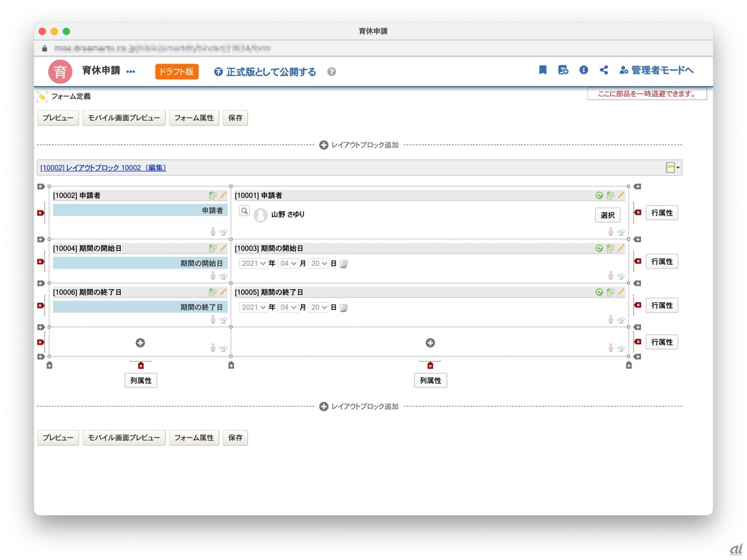Open calendar picker for 期間の開始日 date
This screenshot has width=747, height=560.
pyautogui.click(x=344, y=264)
